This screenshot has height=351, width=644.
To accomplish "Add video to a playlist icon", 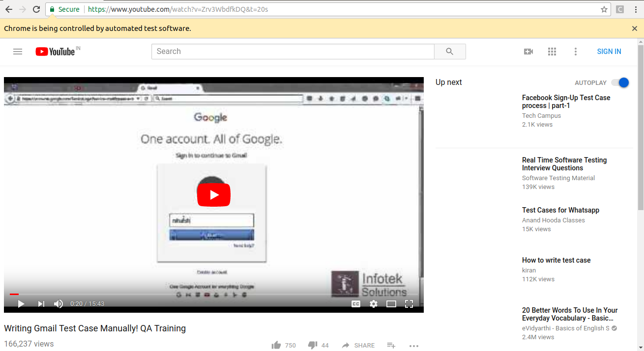I will click(x=391, y=345).
